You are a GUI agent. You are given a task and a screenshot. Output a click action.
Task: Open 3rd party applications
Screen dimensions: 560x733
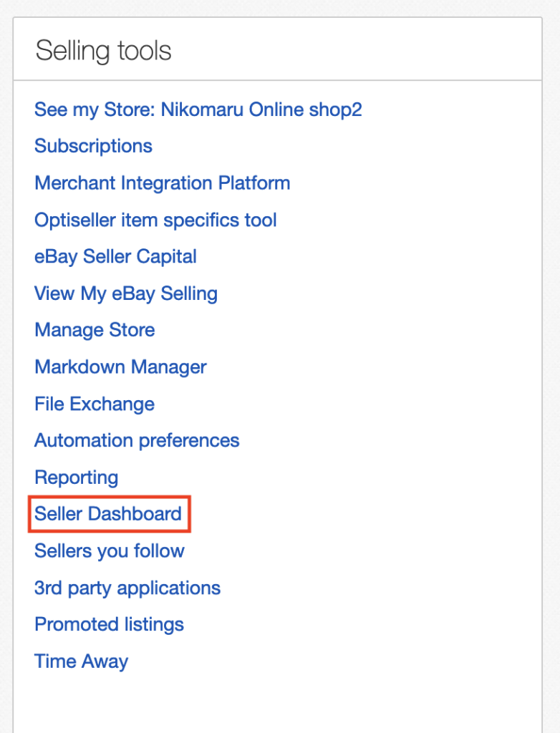(x=127, y=588)
